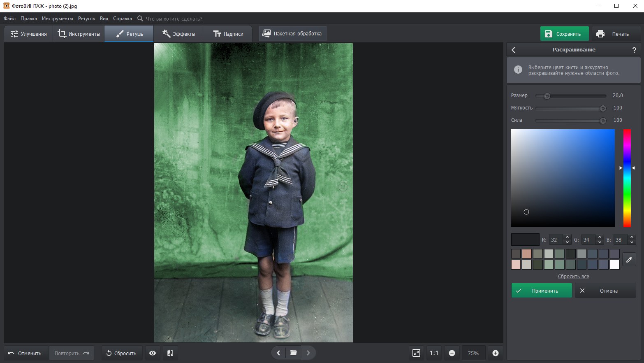644x363 pixels.
Task: Decrease the B color value stepper
Action: (x=632, y=242)
